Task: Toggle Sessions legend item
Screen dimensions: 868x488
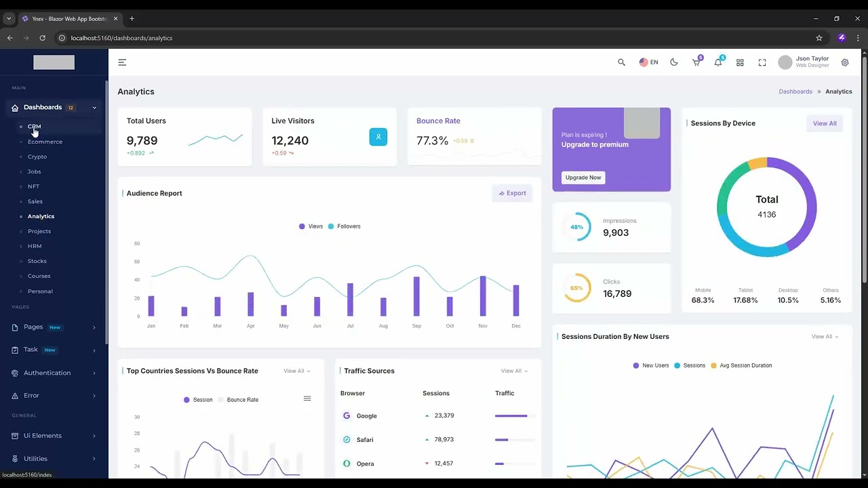Action: (x=690, y=365)
